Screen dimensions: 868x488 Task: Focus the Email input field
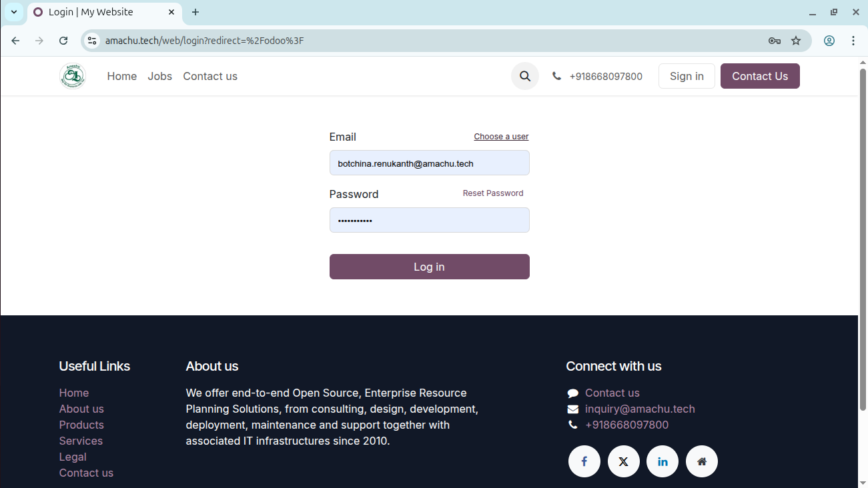point(429,163)
